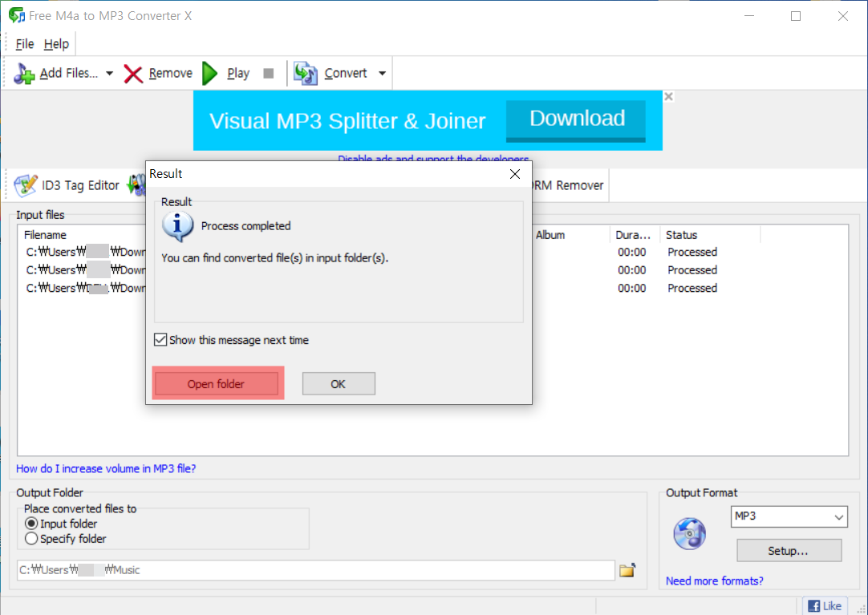Maximize the converter window
Screen dimensions: 868x615
tap(796, 16)
